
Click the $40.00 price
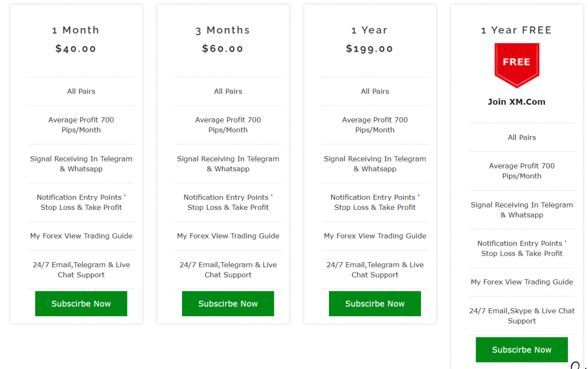pos(76,49)
